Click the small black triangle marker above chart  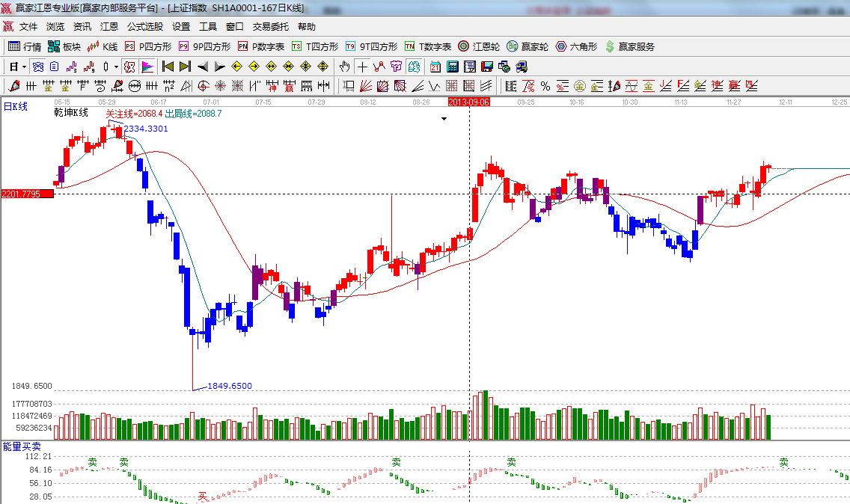(x=444, y=119)
